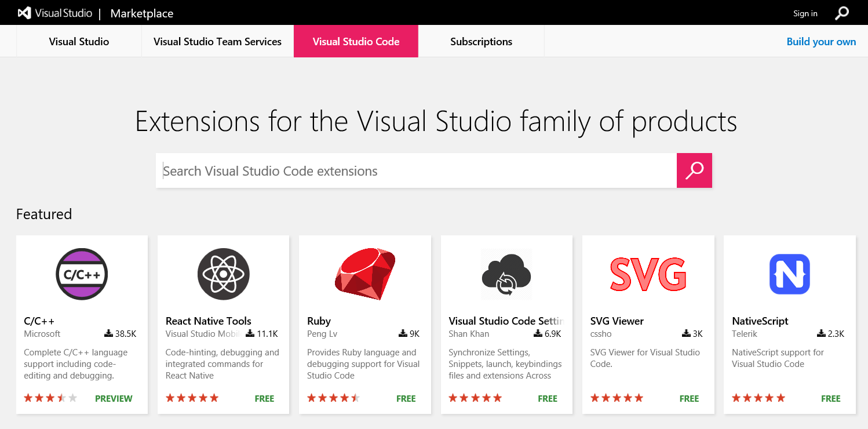The height and width of the screenshot is (429, 868).
Task: Select the red Ruby gem icon
Action: coord(365,274)
